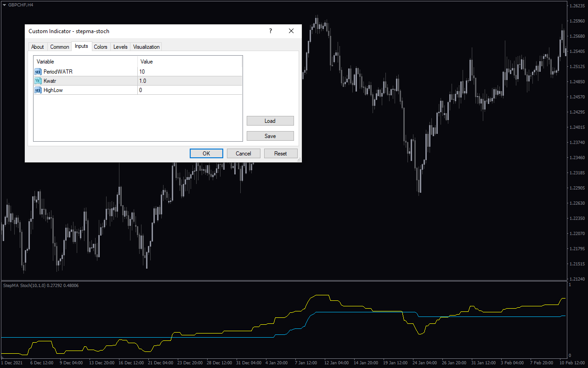The height and width of the screenshot is (368, 588).
Task: Click the OK button
Action: coord(206,154)
